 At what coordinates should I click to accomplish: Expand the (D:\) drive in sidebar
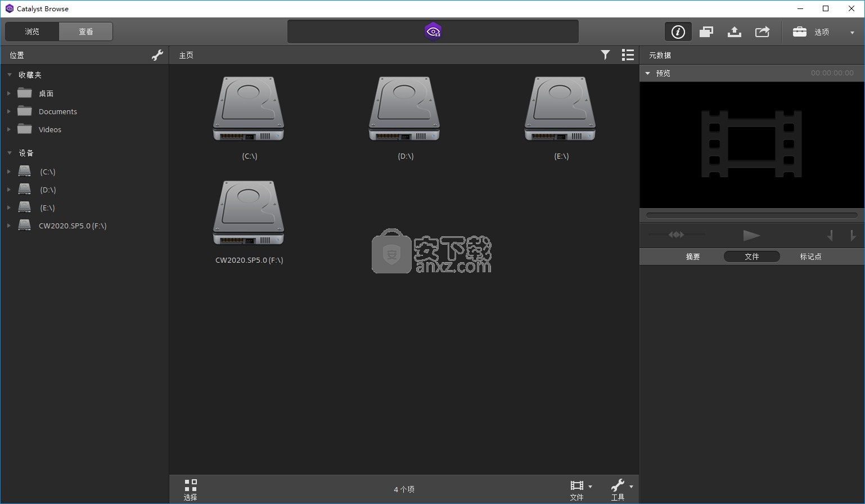tap(9, 190)
